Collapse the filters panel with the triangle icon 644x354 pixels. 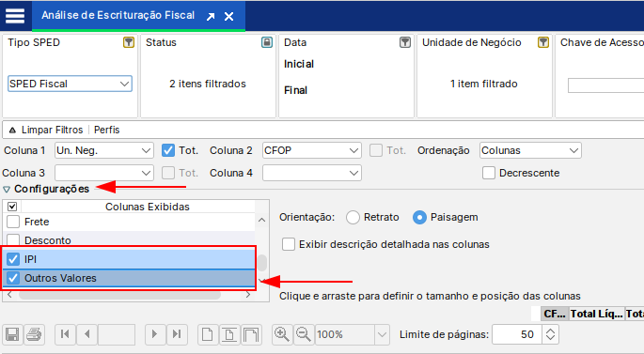(x=12, y=130)
